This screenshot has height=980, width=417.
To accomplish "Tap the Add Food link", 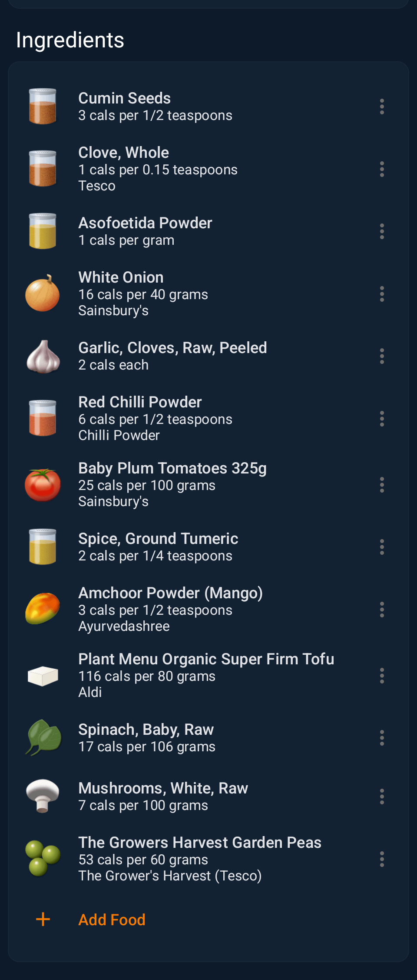I will pyautogui.click(x=112, y=920).
